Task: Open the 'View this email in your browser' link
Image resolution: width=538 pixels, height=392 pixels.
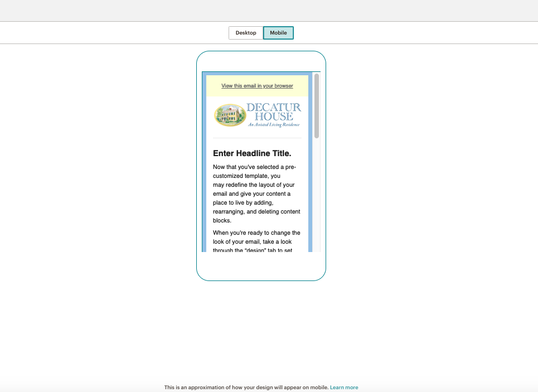Action: click(257, 86)
